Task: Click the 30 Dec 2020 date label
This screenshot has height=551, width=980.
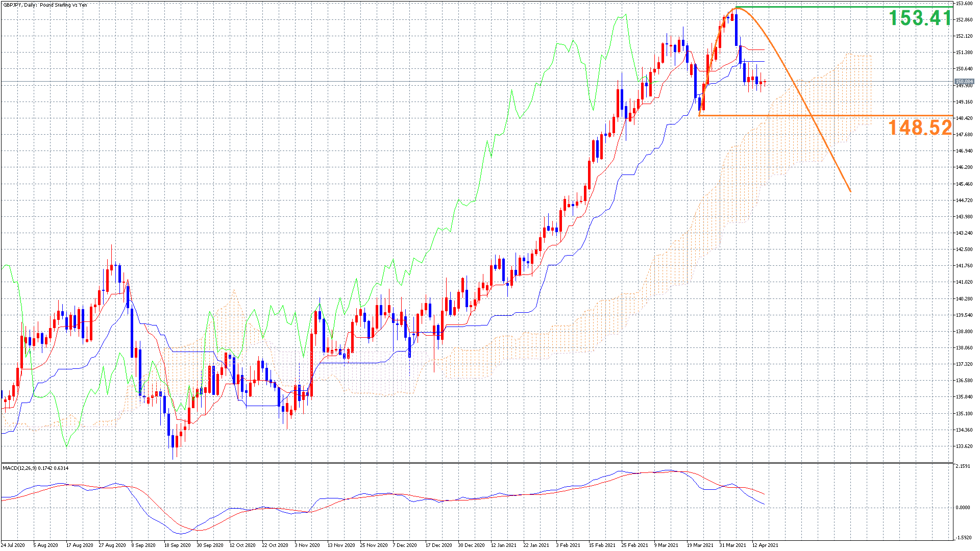Action: pyautogui.click(x=471, y=545)
